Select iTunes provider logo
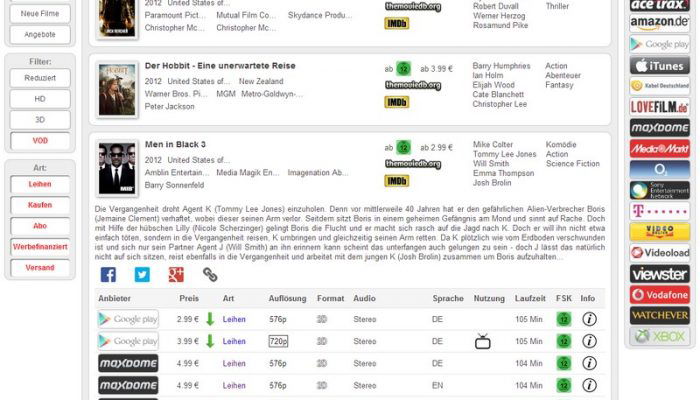Screen dimensions: 700x400 coord(660,66)
